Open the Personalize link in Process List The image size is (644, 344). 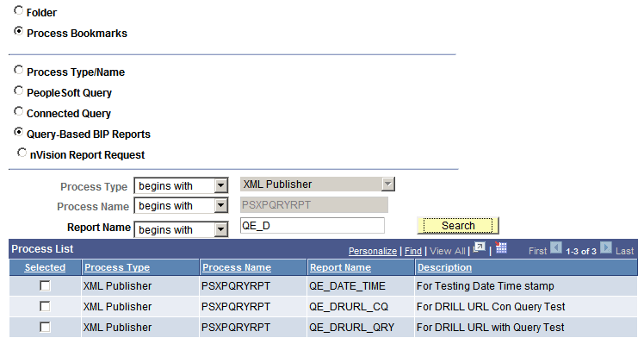point(373,251)
